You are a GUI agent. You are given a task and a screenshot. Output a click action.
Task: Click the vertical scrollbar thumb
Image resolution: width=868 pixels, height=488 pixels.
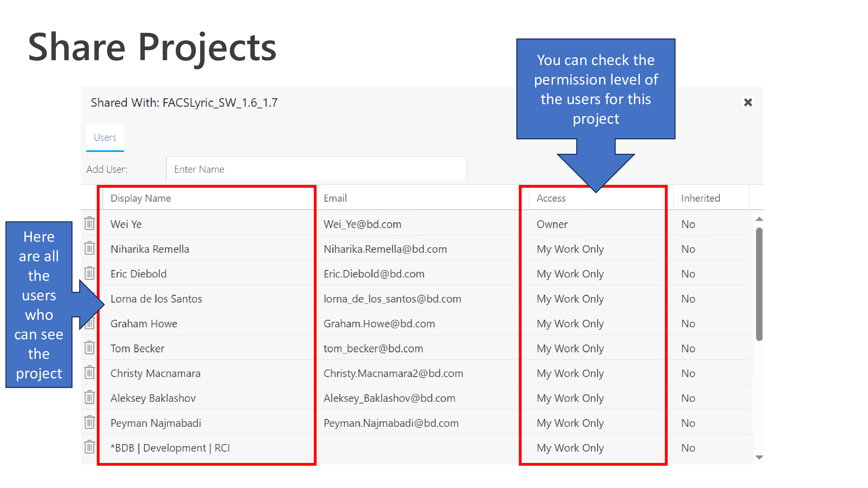(x=759, y=284)
